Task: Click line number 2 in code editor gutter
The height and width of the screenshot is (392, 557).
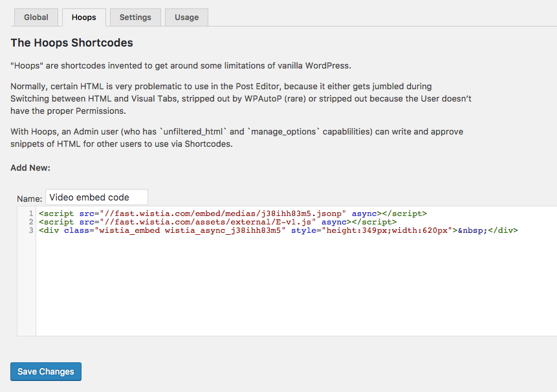Action: tap(31, 222)
